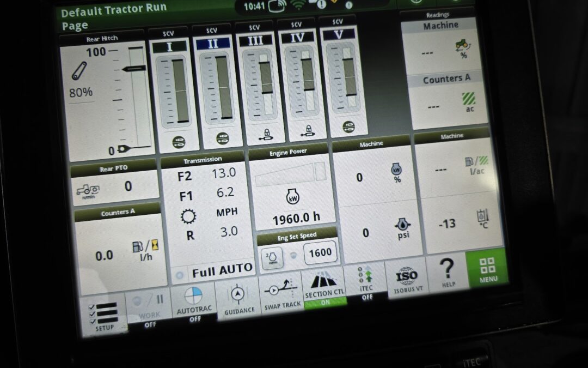Tap the fuel per acre icon
Screen dimensions: 588x368
477,166
